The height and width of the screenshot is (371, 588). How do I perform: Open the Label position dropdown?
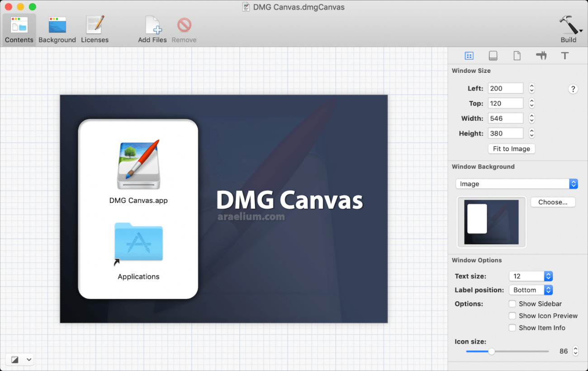[x=531, y=290]
